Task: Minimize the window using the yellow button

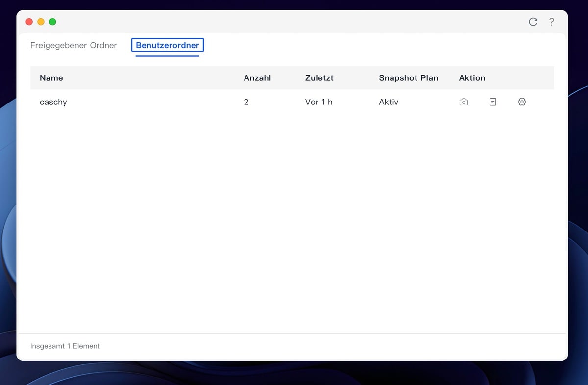Action: click(41, 22)
